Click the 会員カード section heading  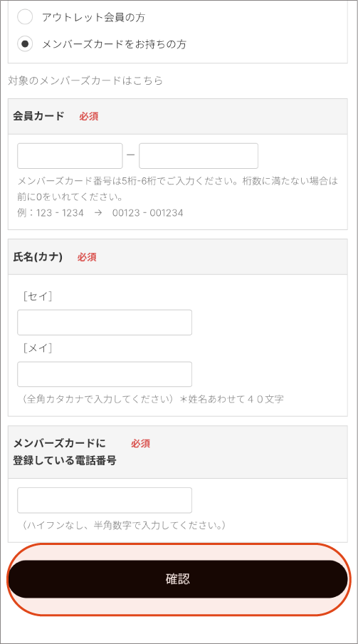coord(38,116)
